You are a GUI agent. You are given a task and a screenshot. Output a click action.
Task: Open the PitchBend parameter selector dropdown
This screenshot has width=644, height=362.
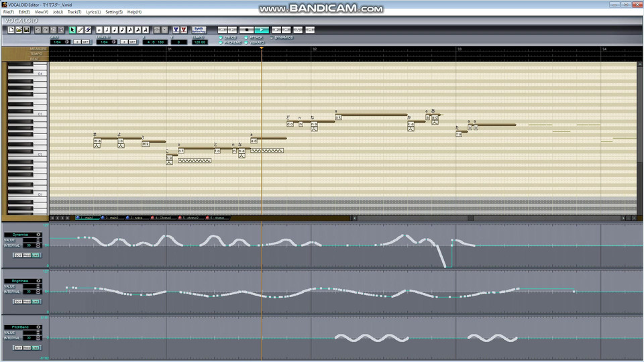(x=38, y=328)
